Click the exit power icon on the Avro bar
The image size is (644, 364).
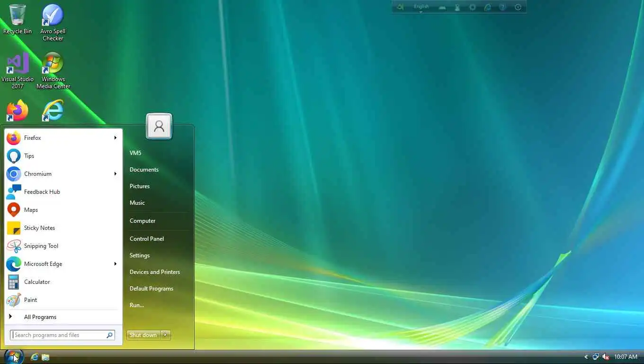[x=518, y=7]
